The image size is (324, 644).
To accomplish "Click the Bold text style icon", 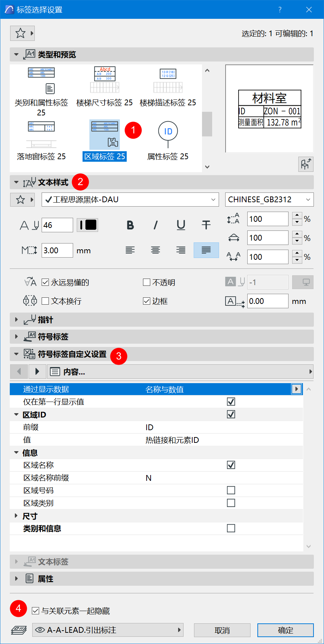I will 130,225.
